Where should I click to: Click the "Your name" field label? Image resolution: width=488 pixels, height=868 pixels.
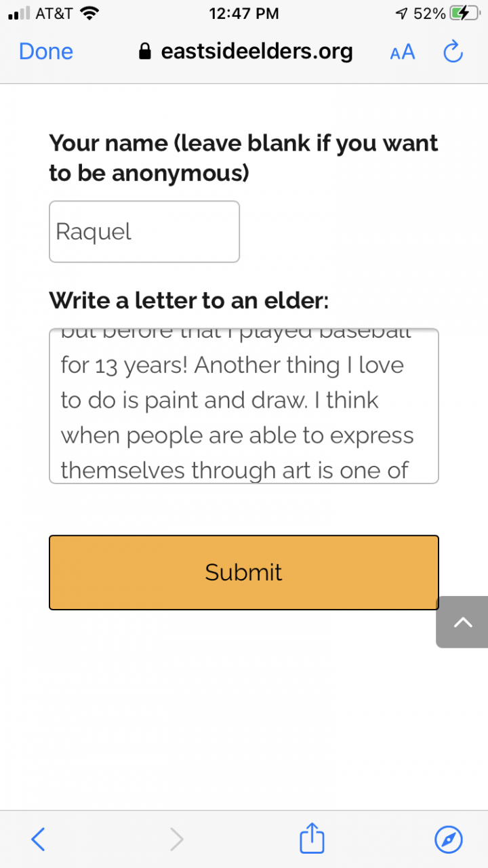(243, 158)
